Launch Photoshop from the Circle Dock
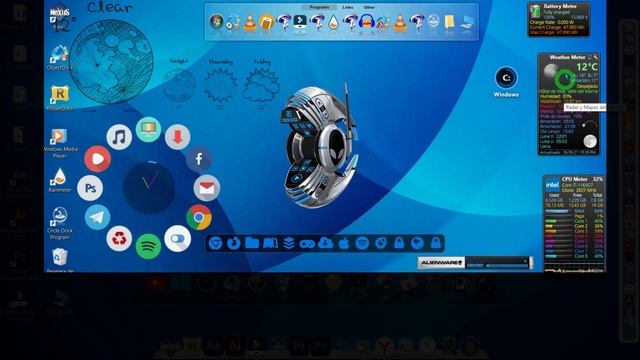 [x=90, y=188]
